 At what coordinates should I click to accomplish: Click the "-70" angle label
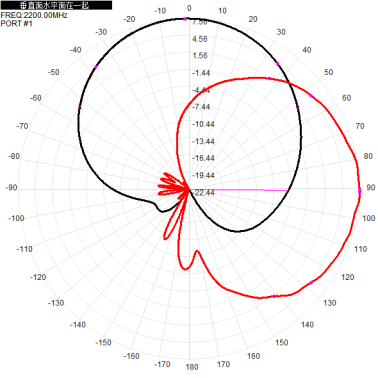click(x=22, y=126)
